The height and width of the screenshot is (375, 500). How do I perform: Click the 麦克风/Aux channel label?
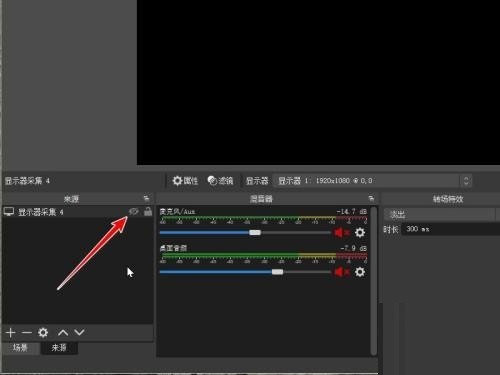[177, 212]
